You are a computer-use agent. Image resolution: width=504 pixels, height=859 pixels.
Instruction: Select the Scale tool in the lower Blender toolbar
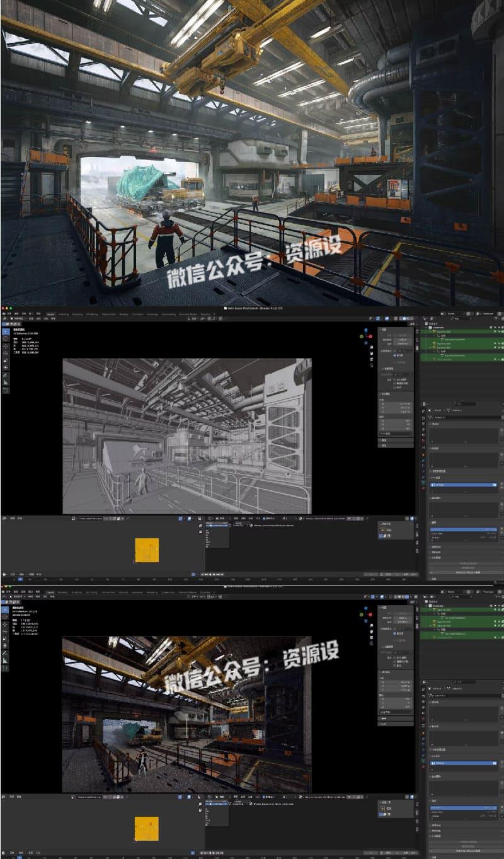tap(6, 638)
